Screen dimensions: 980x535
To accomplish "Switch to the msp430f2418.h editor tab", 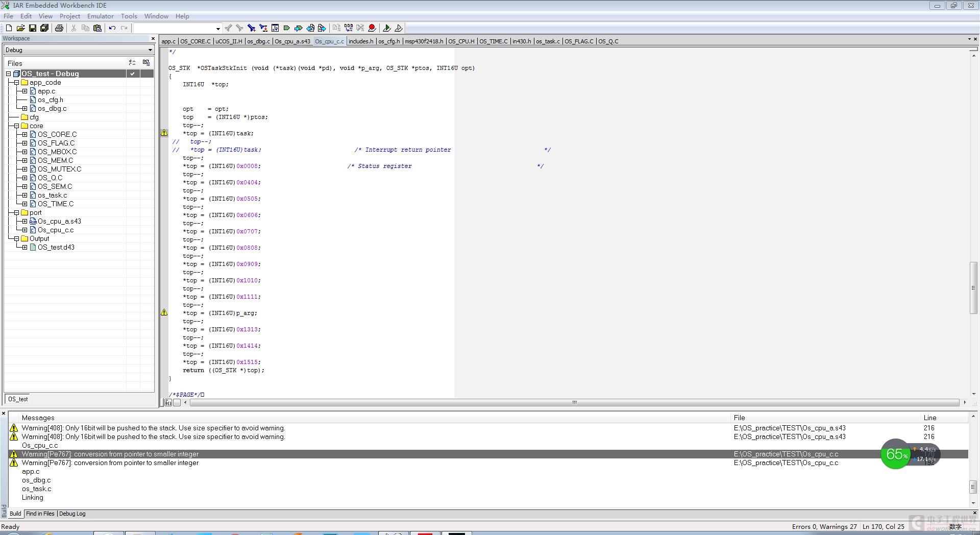I will click(424, 41).
